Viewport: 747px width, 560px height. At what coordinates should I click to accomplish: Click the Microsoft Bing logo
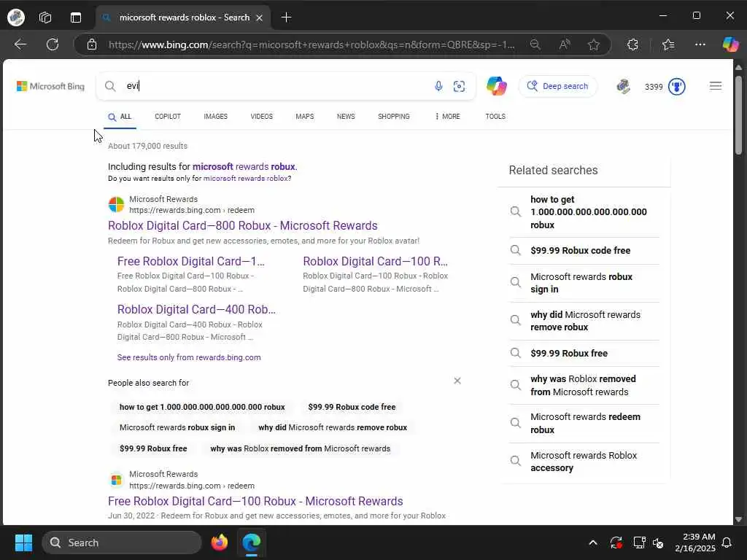click(50, 86)
